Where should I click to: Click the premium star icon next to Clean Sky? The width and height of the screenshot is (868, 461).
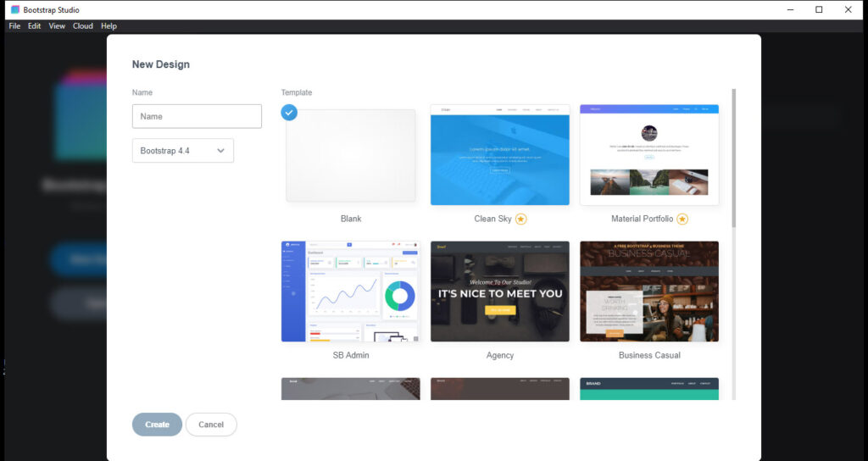pyautogui.click(x=521, y=219)
